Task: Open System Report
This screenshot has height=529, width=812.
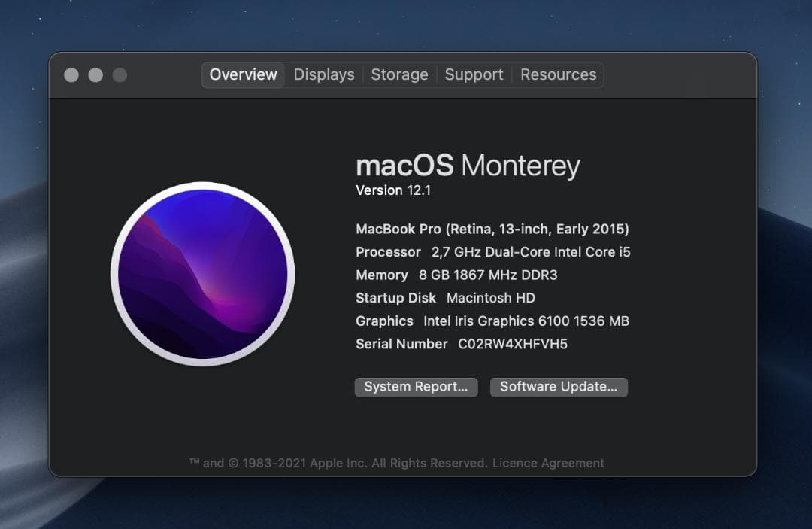Action: point(416,387)
